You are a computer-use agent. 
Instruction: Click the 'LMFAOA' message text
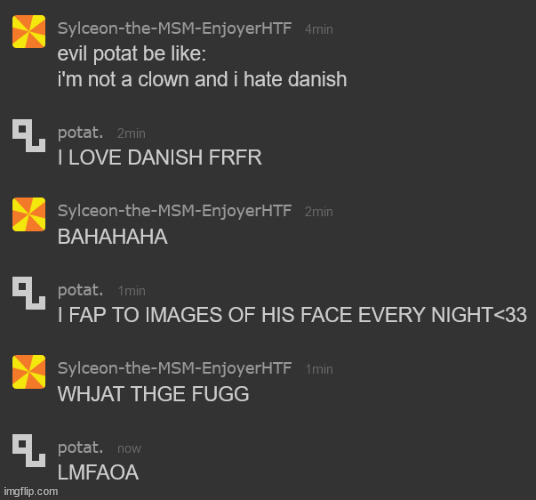pos(98,473)
